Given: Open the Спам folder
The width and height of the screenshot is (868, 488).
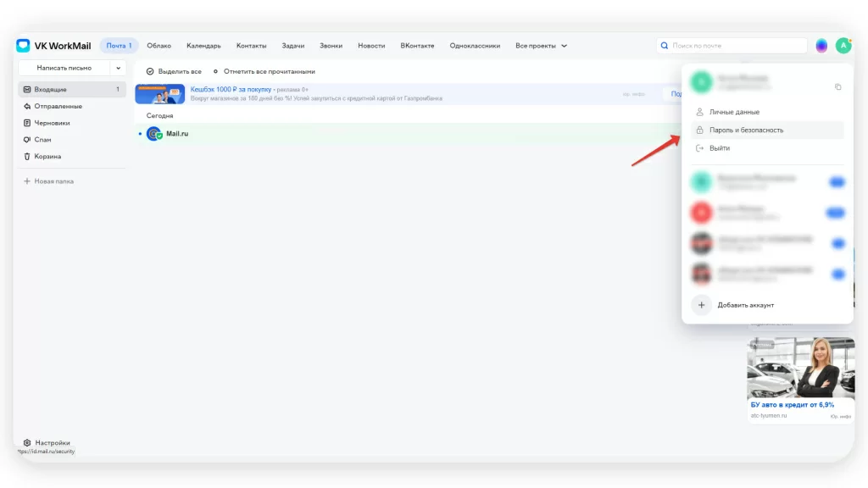Looking at the screenshot, I should pos(42,139).
